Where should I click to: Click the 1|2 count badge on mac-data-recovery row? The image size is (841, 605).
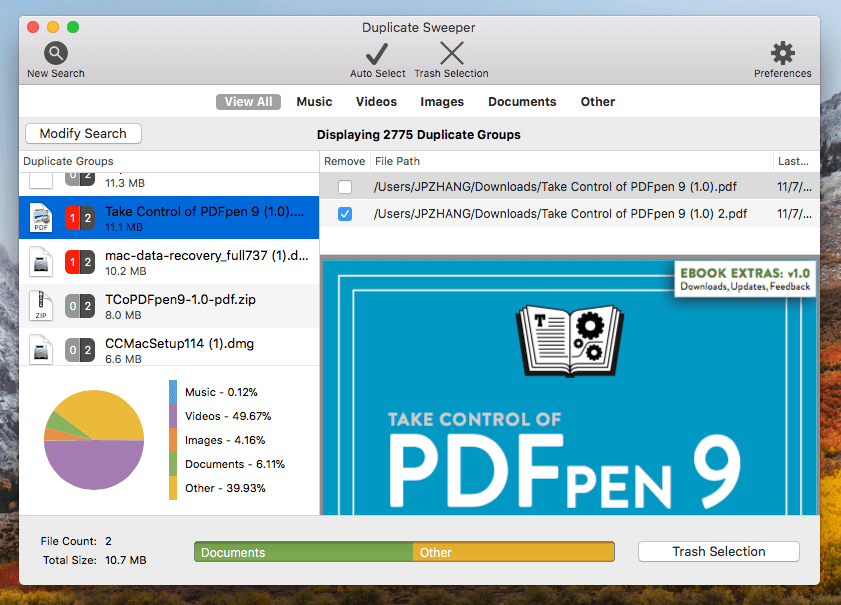click(80, 262)
